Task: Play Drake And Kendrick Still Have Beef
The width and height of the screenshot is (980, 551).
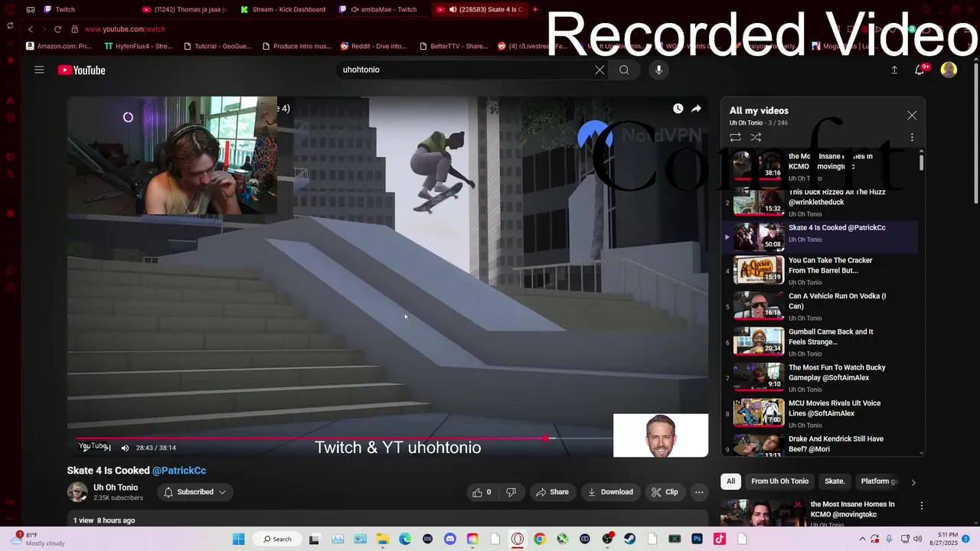Action: tap(819, 445)
